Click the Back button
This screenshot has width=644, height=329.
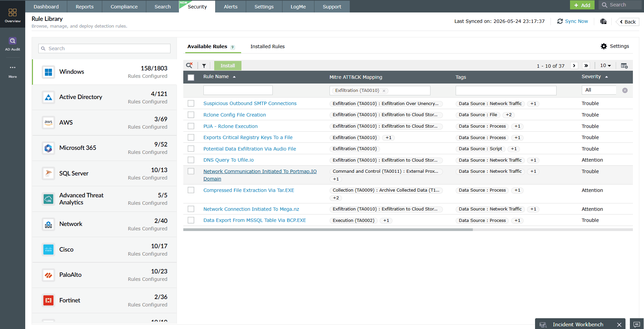point(628,22)
